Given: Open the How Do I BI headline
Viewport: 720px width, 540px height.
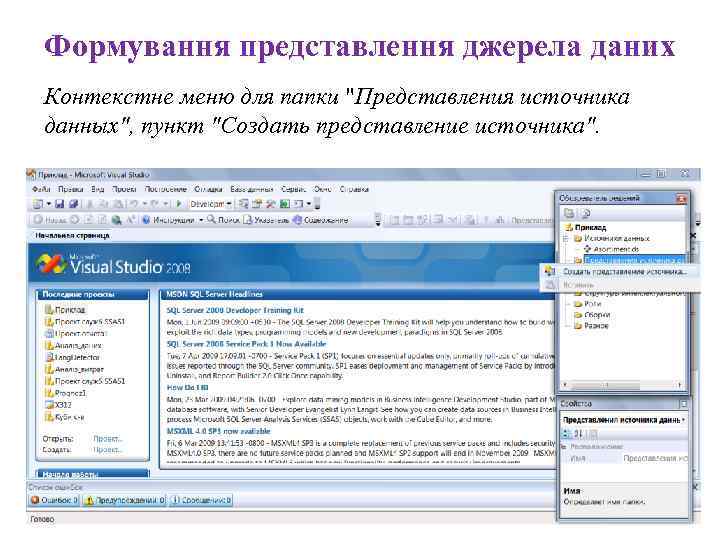Looking at the screenshot, I should point(187,388).
